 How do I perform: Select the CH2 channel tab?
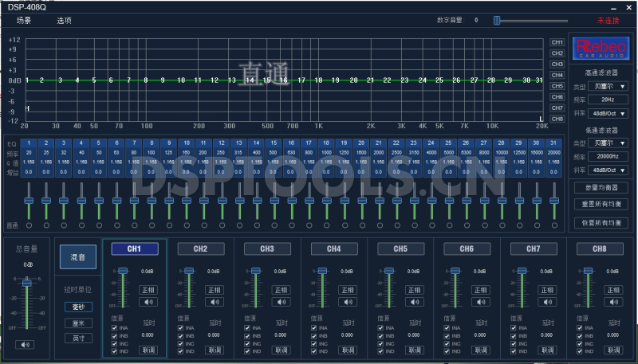(x=201, y=249)
